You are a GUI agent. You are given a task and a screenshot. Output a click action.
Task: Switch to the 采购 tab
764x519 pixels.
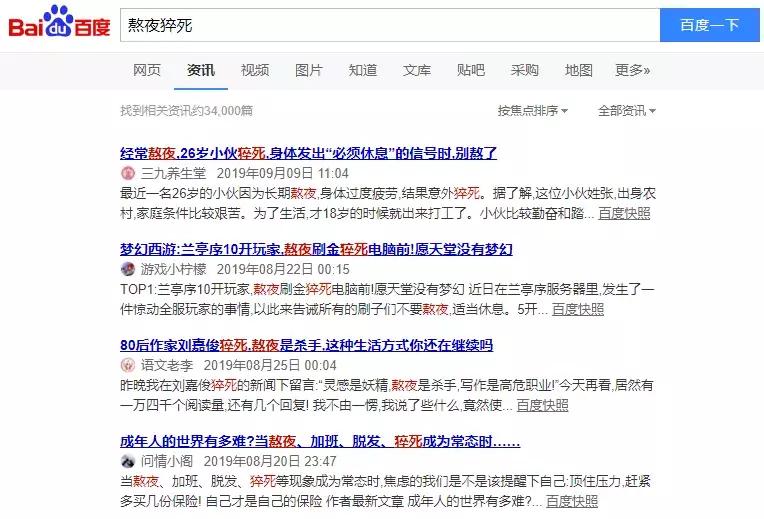pos(525,70)
